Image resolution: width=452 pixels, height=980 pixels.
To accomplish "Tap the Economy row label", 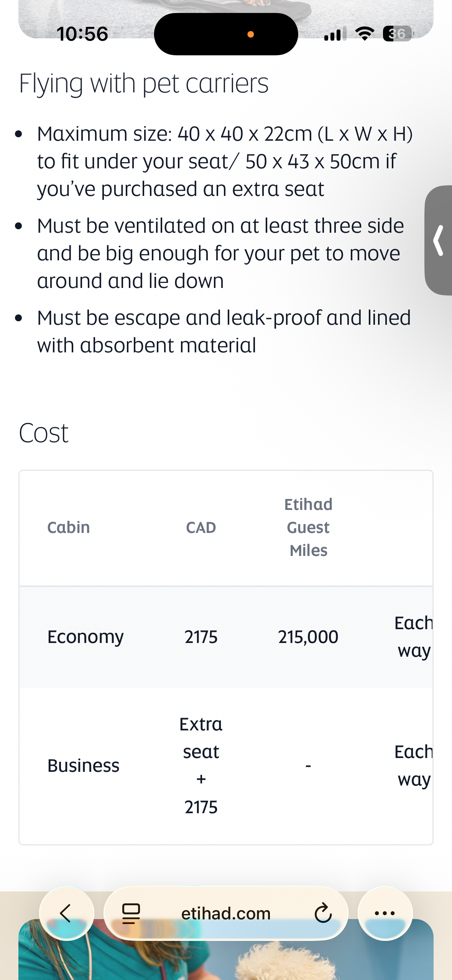I will tap(85, 637).
